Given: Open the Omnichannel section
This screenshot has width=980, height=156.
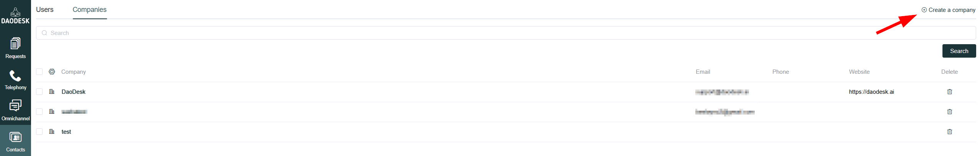Looking at the screenshot, I should click(x=15, y=110).
